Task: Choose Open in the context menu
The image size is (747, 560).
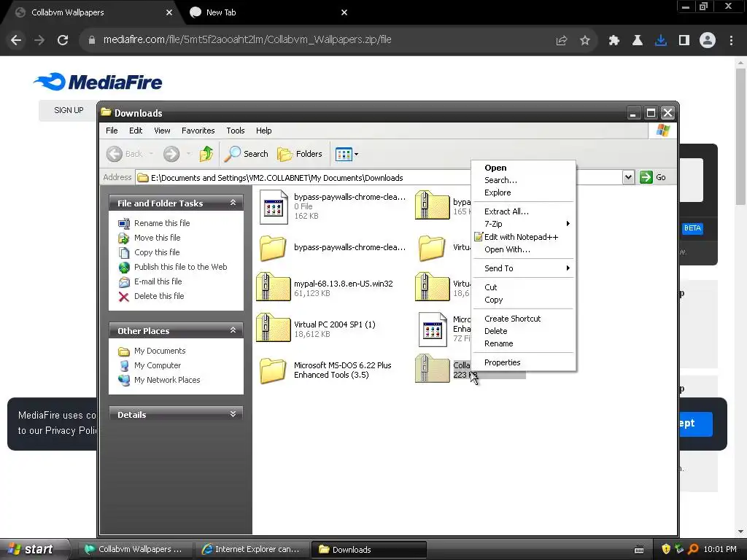Action: (523, 168)
